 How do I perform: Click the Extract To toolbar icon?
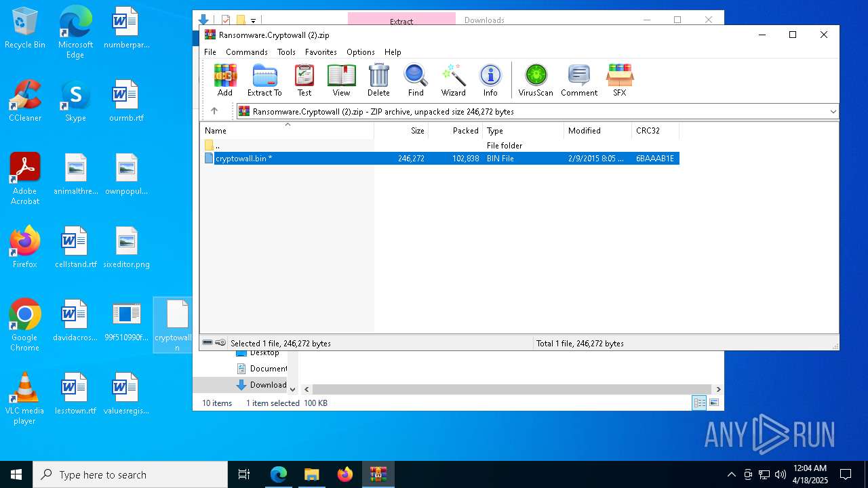pyautogui.click(x=264, y=80)
